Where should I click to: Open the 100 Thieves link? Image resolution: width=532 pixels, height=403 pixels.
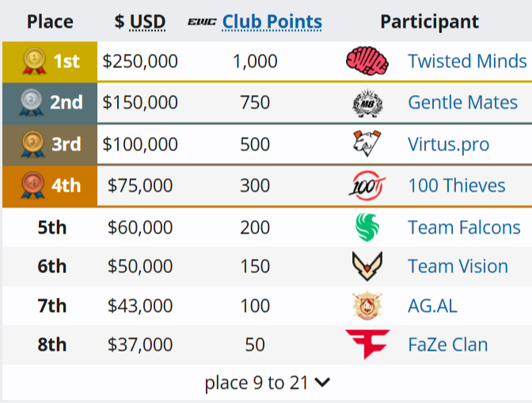point(456,185)
